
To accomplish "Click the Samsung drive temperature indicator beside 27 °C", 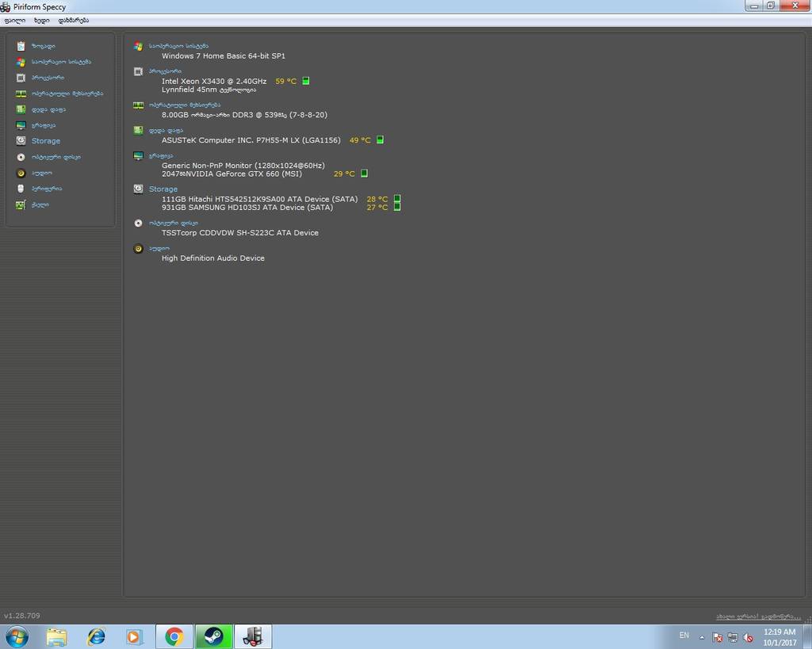I will [x=397, y=207].
